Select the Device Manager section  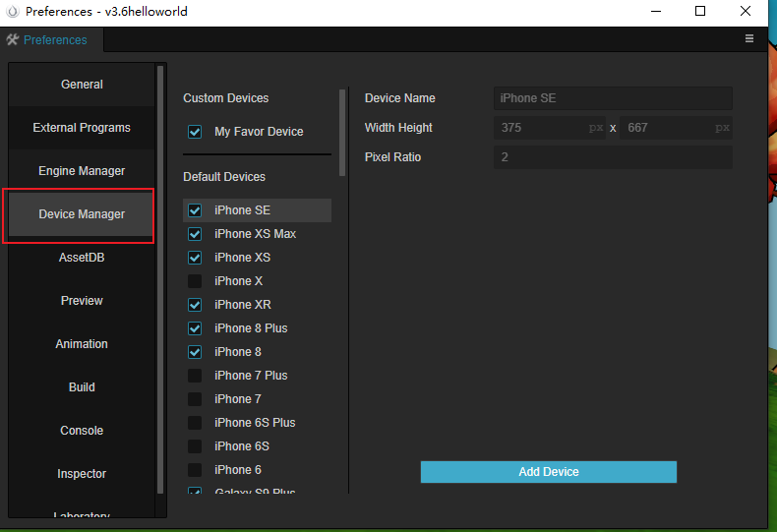tap(82, 214)
